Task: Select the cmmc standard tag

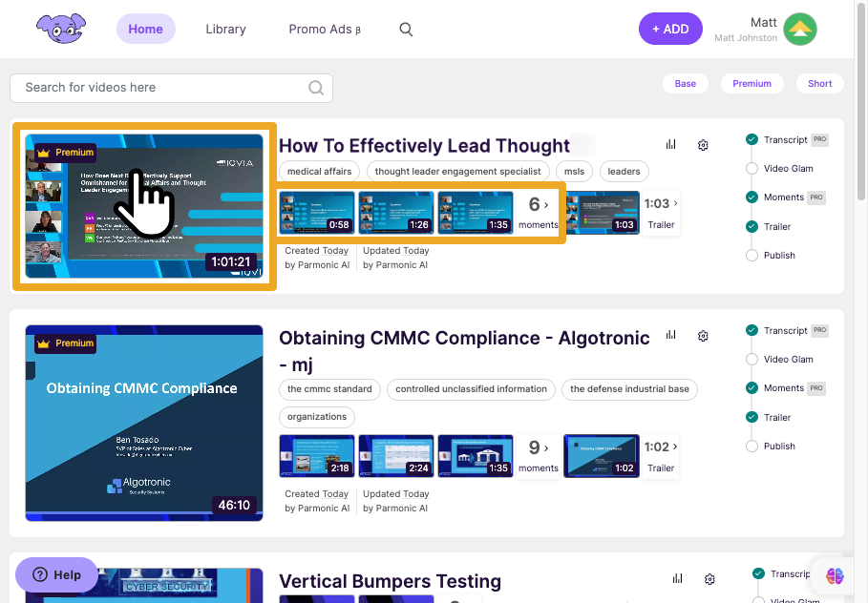Action: click(x=329, y=389)
